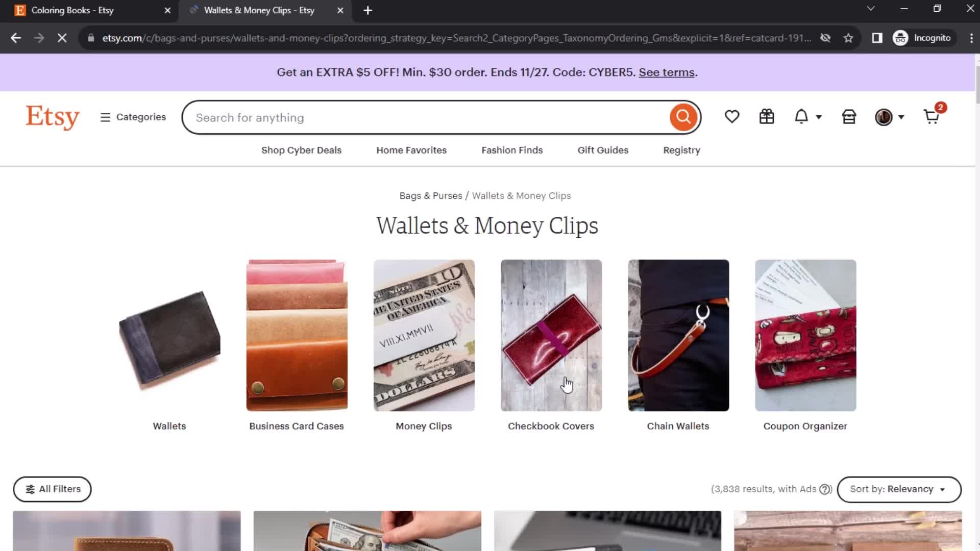This screenshot has width=980, height=551.
Task: Click All Filters button
Action: tap(53, 489)
